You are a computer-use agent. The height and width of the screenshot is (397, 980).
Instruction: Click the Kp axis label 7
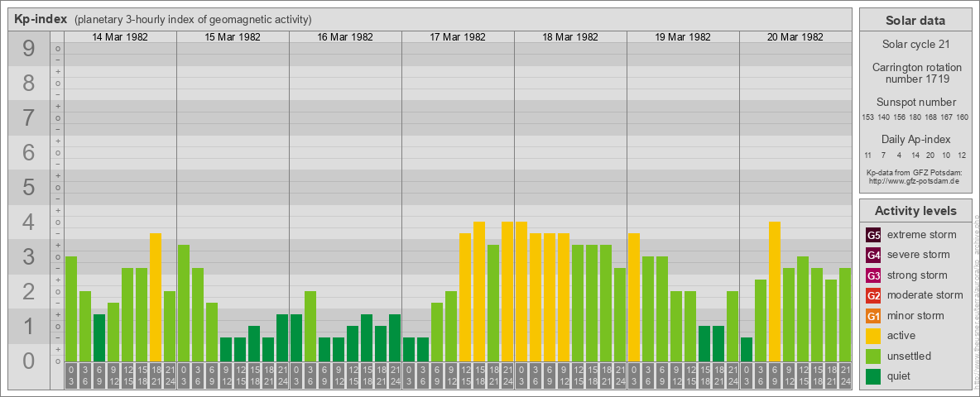point(28,118)
